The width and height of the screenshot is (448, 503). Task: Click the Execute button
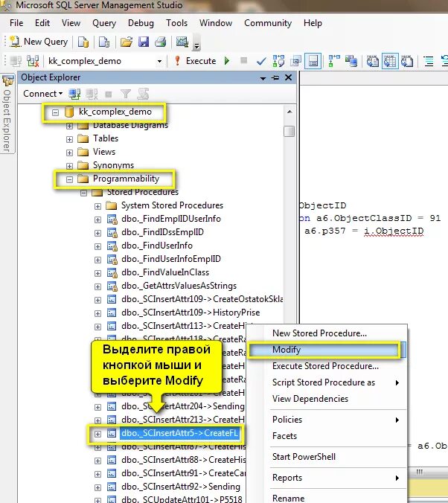[x=195, y=60]
